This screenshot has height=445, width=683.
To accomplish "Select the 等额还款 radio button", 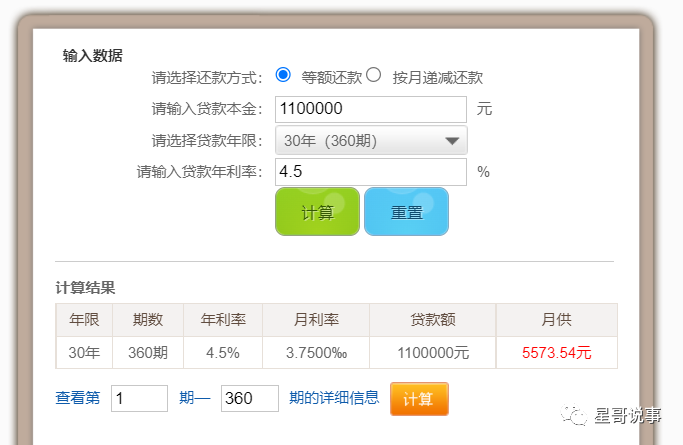I will click(283, 75).
